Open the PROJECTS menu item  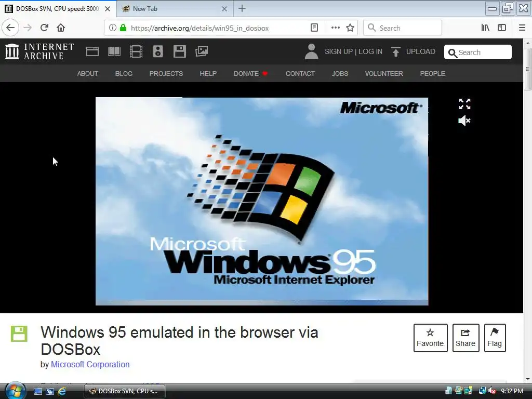pyautogui.click(x=166, y=74)
